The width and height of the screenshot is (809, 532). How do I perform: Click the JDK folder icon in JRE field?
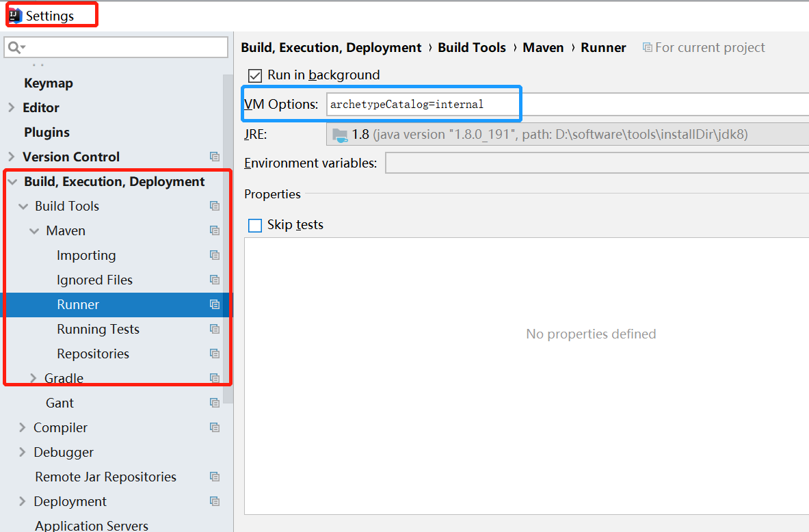(340, 135)
